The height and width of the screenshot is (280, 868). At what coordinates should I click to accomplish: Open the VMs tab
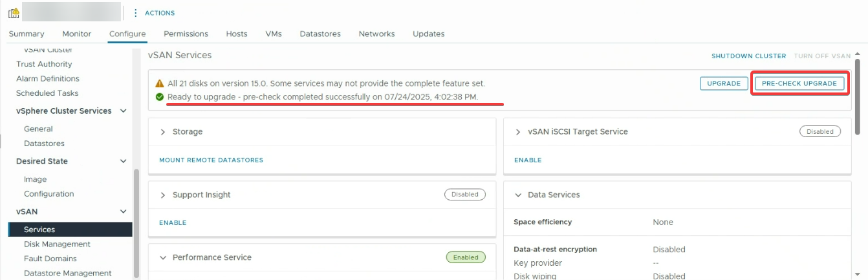[274, 34]
